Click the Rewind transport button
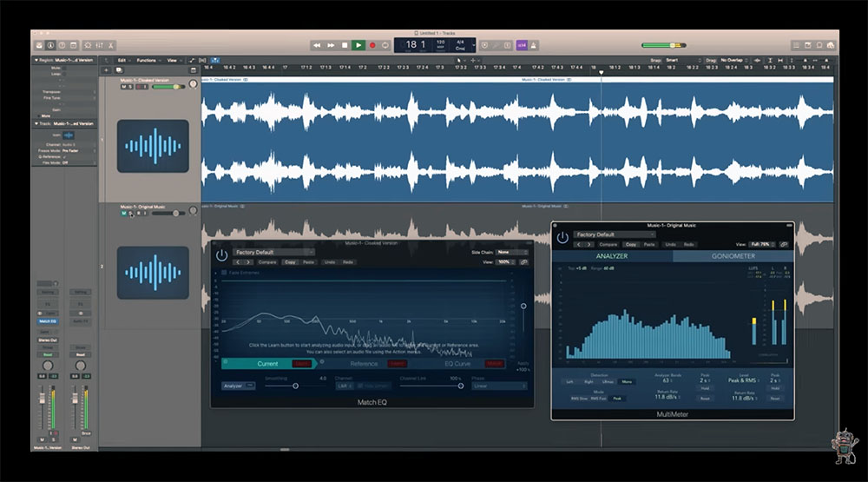The image size is (868, 482). pyautogui.click(x=317, y=45)
